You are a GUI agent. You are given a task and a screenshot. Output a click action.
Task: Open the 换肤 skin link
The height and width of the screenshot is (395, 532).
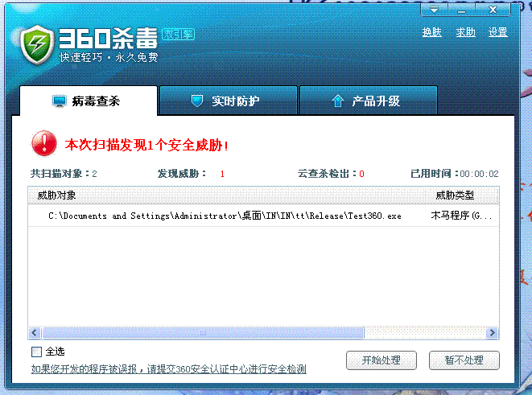(x=432, y=32)
